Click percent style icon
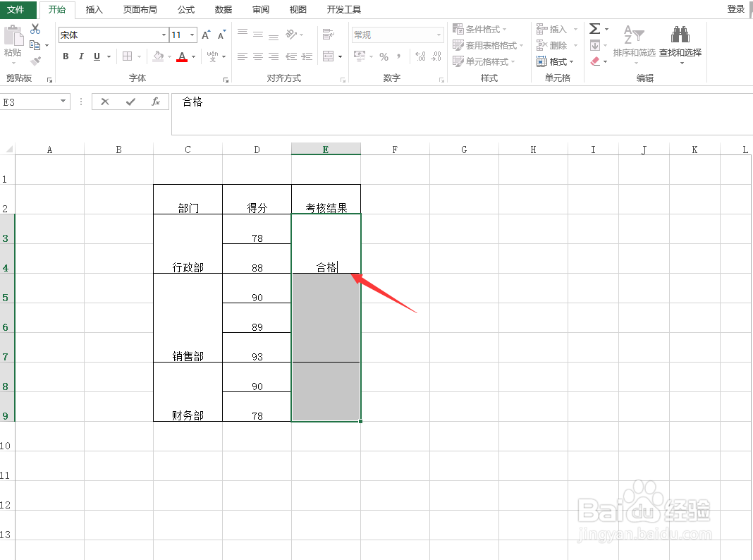 coord(384,56)
